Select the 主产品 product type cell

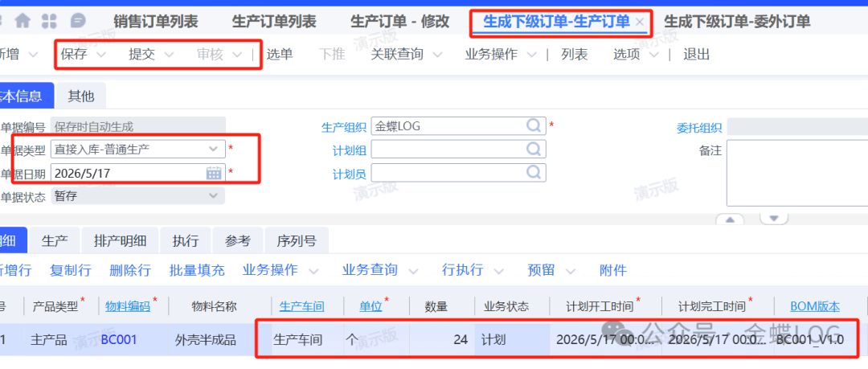pyautogui.click(x=61, y=339)
